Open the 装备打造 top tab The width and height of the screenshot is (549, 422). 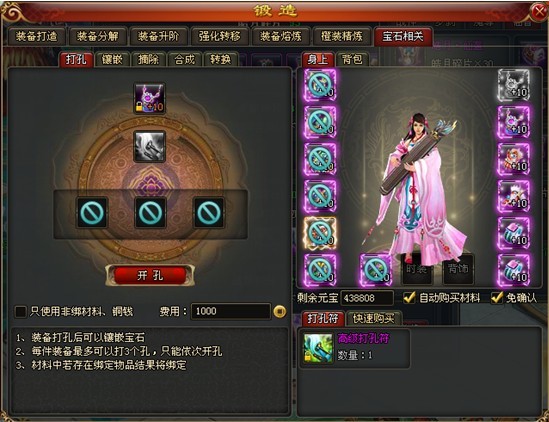tap(37, 36)
